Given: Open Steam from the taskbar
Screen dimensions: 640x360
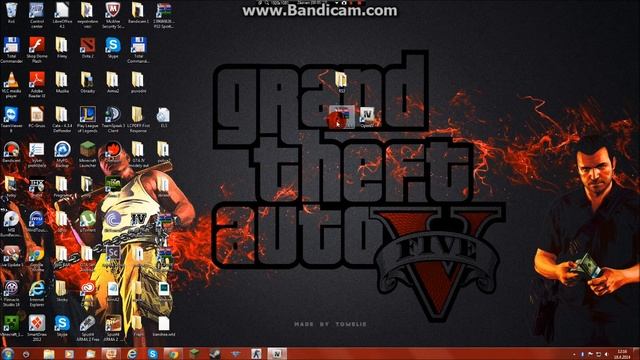Looking at the screenshot, I should point(215,354).
